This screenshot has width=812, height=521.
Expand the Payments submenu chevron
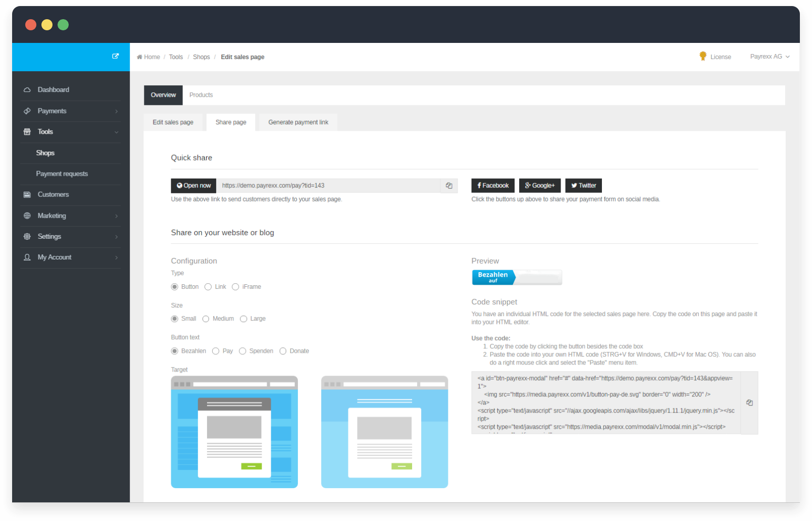[117, 111]
